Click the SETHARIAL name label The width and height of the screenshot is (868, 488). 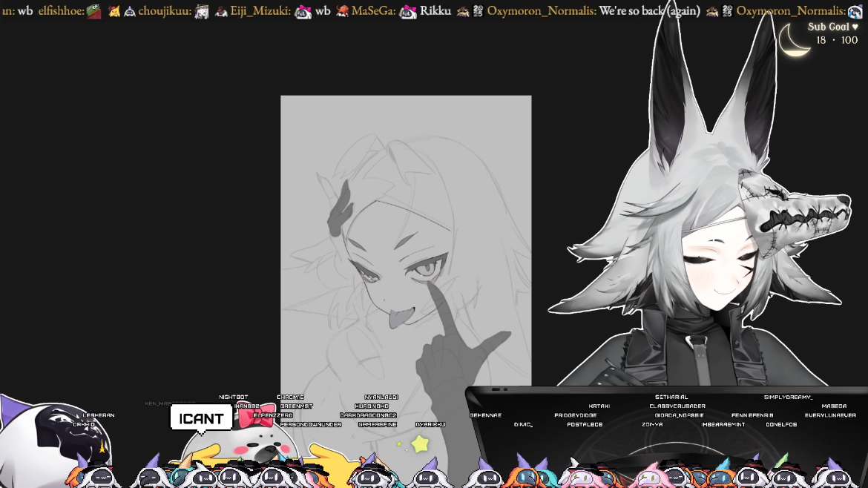671,398
